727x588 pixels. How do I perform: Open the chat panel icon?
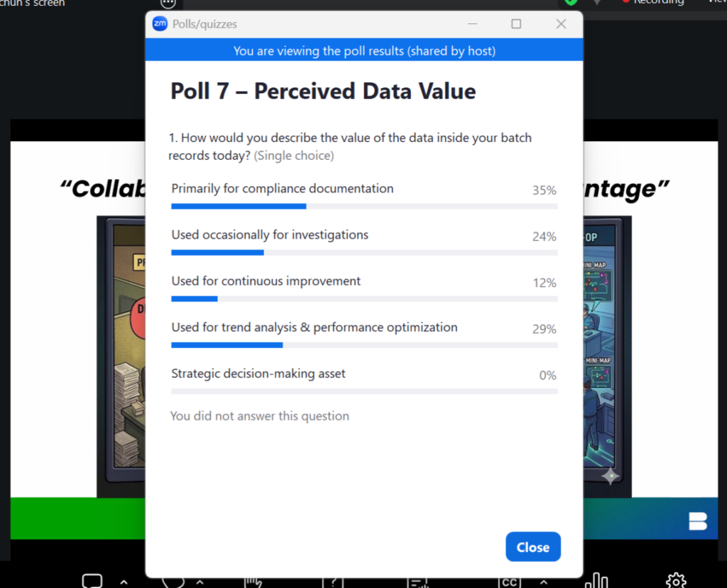(92, 581)
